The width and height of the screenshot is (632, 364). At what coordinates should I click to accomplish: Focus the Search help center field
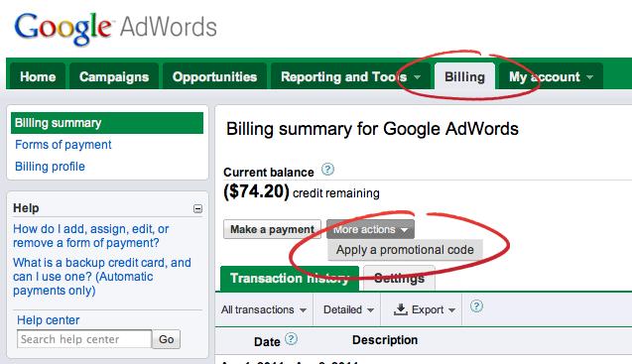click(84, 339)
